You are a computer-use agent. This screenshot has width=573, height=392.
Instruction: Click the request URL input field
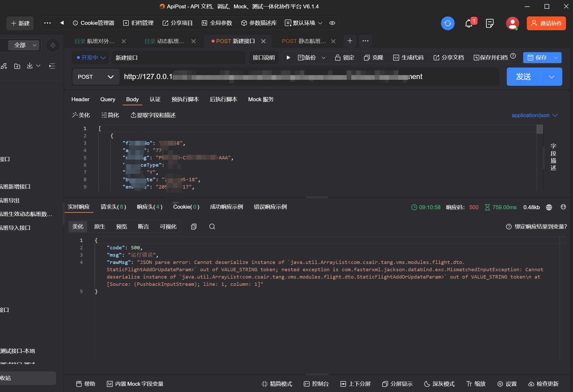310,77
